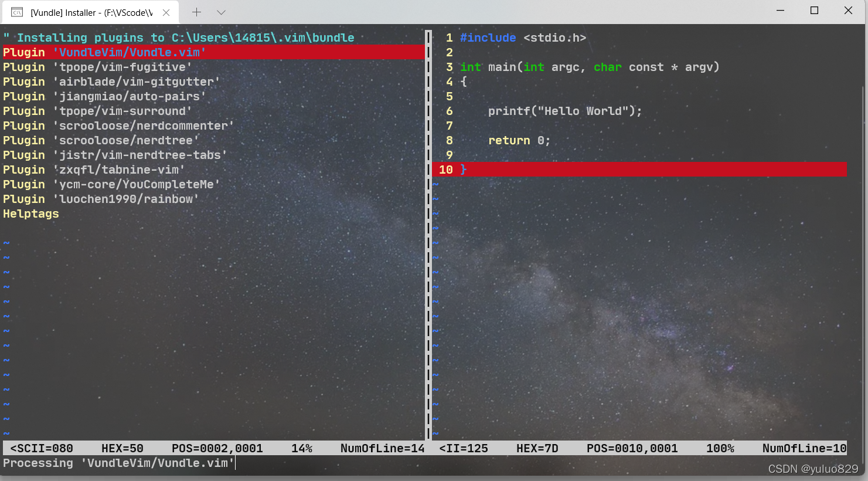Click line number 2 in the code pane
868x481 pixels.
tap(450, 52)
